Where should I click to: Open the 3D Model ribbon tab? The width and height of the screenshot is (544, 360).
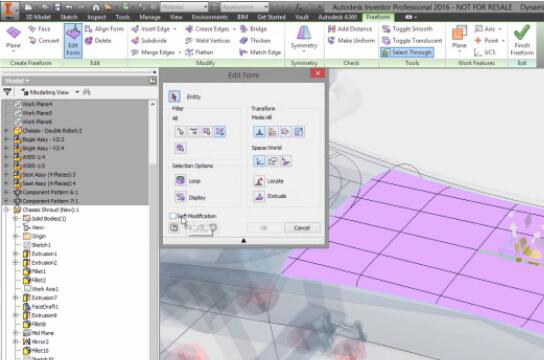click(39, 17)
